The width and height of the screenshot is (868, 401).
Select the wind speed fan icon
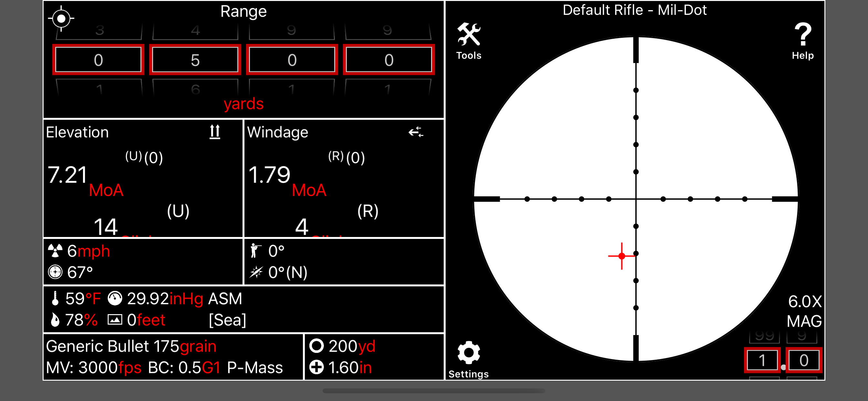[55, 250]
